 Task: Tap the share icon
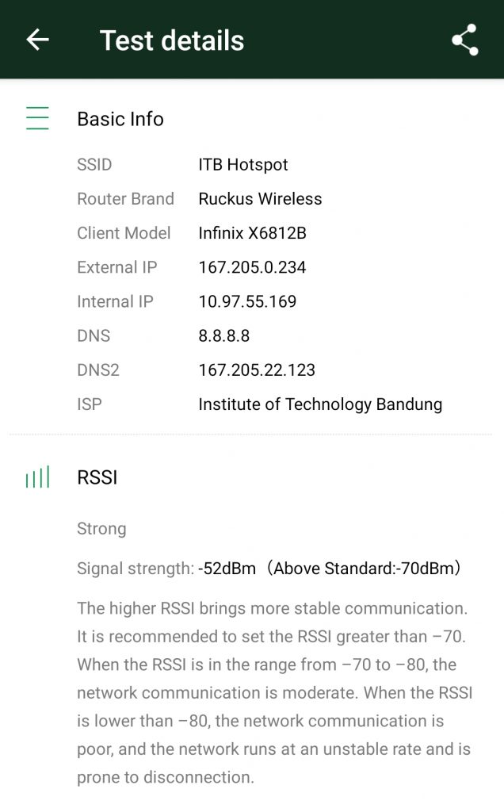(465, 40)
